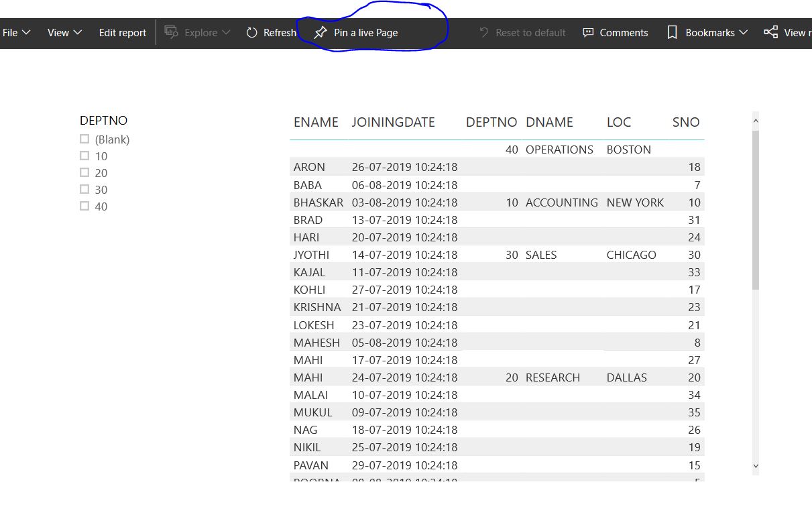Image resolution: width=812 pixels, height=525 pixels.
Task: Click the DEPTNO table column header
Action: click(491, 122)
